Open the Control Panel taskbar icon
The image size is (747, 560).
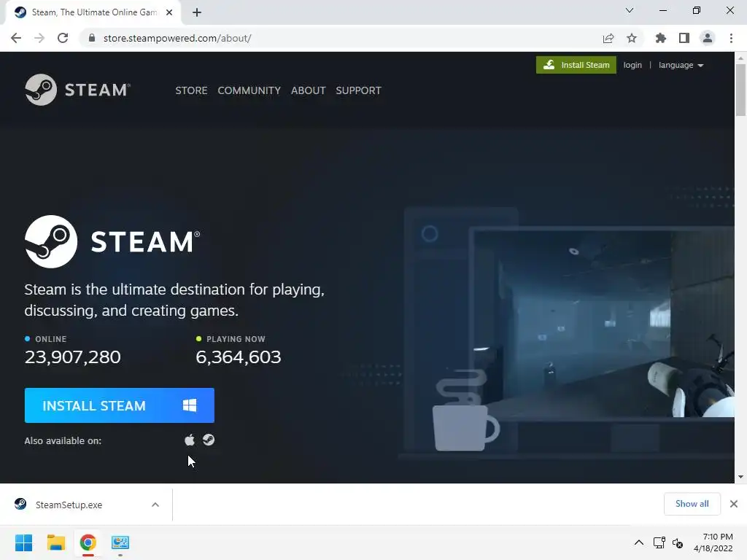click(x=120, y=542)
